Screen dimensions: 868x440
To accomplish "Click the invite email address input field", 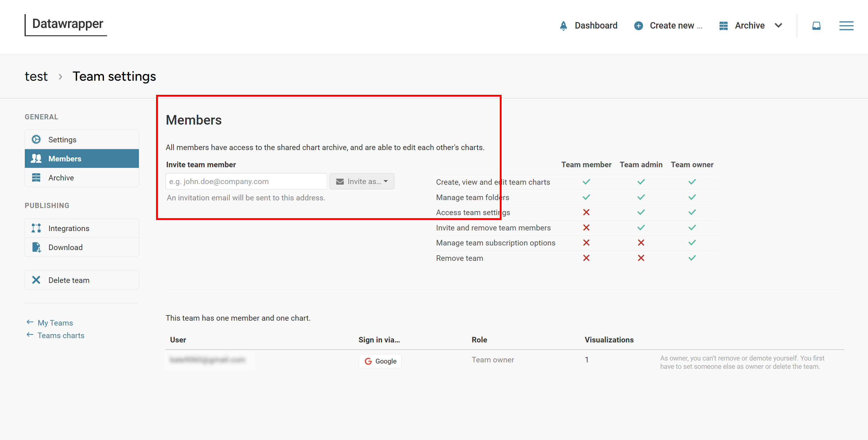I will pos(246,181).
